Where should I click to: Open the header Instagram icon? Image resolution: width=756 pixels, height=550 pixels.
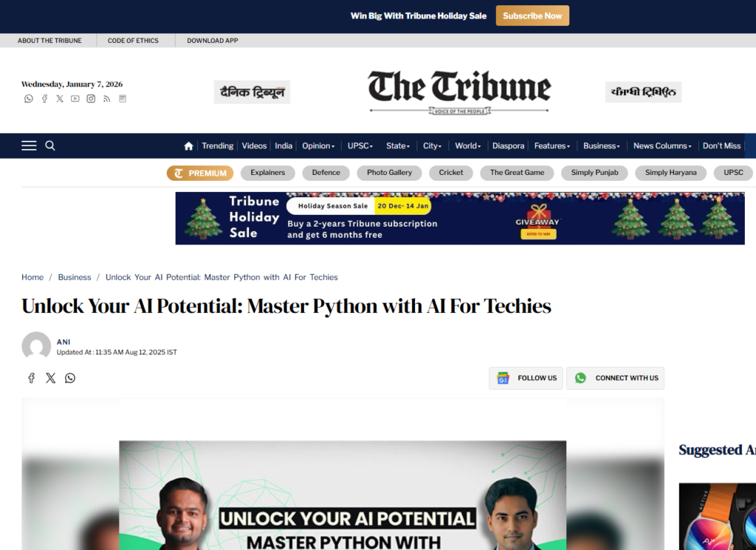point(91,99)
